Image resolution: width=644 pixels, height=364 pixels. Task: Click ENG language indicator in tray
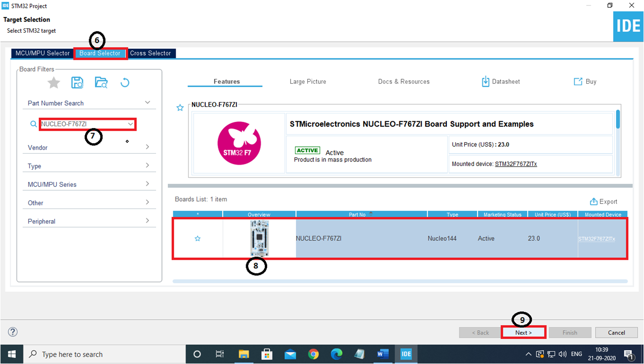(x=576, y=354)
